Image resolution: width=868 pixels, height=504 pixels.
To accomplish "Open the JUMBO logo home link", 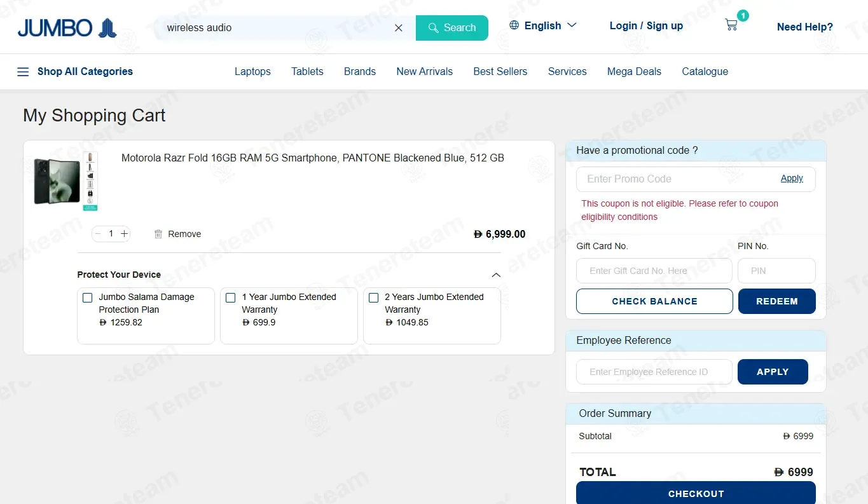I will [x=67, y=28].
